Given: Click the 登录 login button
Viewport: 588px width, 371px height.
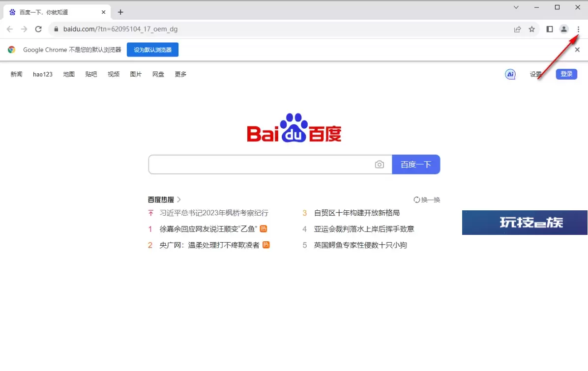Looking at the screenshot, I should [x=566, y=74].
